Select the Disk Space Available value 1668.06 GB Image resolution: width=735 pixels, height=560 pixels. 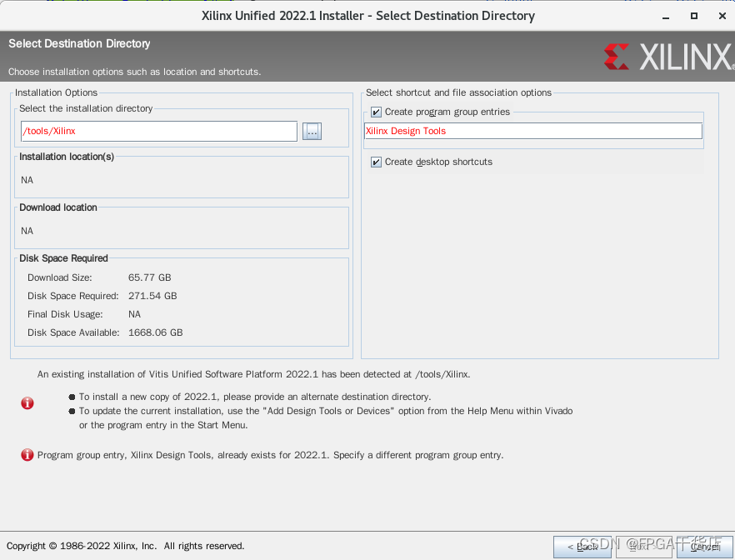155,332
